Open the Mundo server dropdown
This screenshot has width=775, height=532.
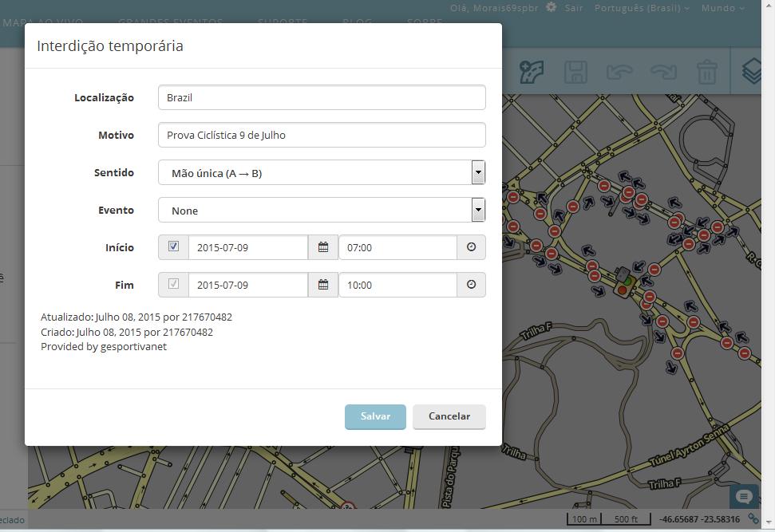click(720, 7)
